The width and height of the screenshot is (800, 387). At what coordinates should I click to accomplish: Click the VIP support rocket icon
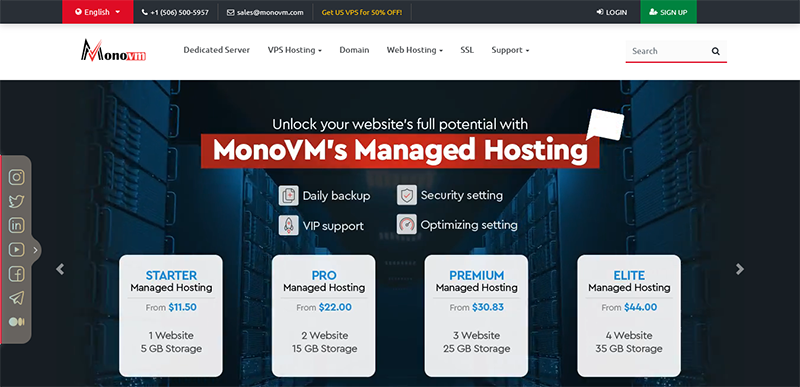pyautogui.click(x=288, y=225)
